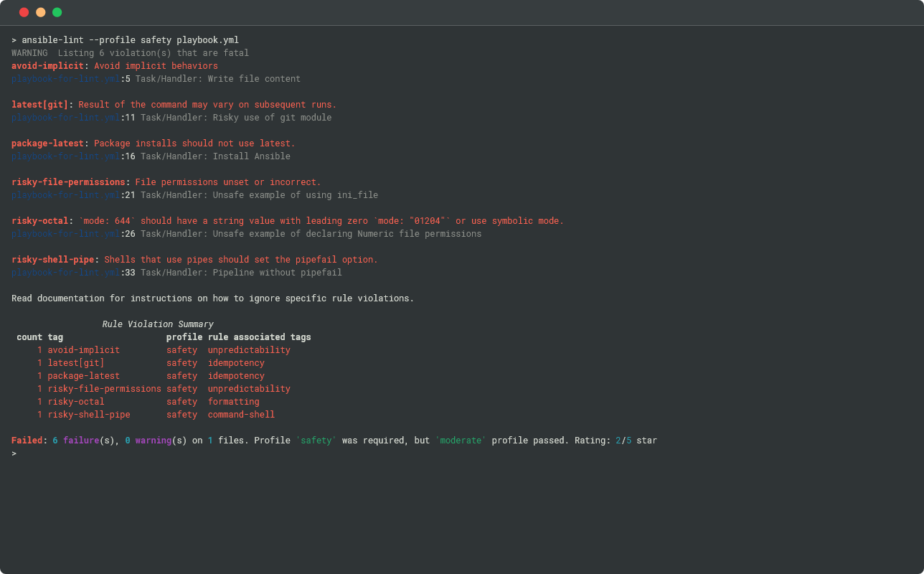Click the red Failed status text

click(27, 441)
